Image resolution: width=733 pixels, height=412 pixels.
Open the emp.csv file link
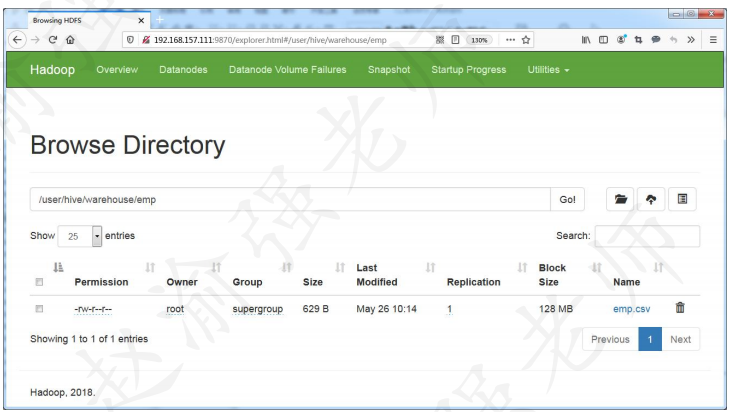tap(632, 309)
